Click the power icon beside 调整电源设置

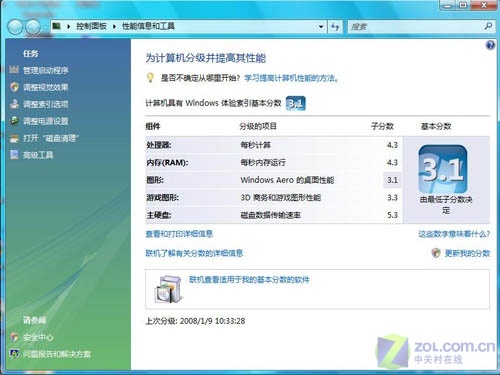[x=14, y=121]
